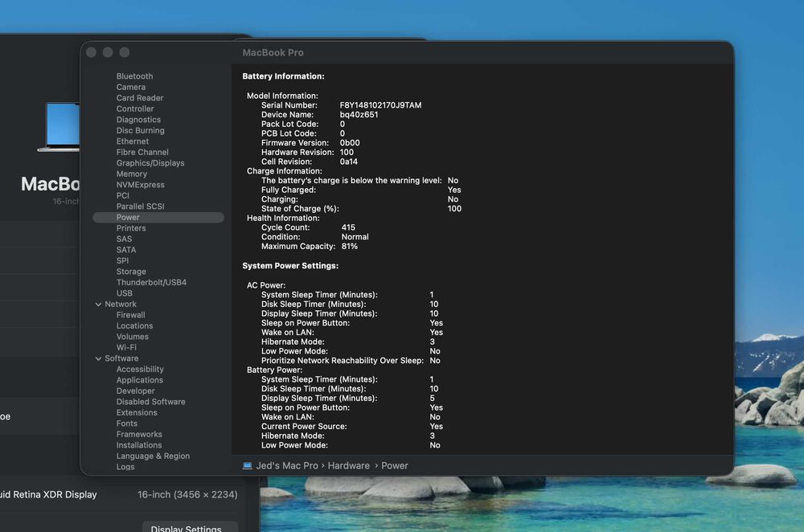The image size is (804, 532).
Task: Open Fibre Channel information
Action: 142,152
